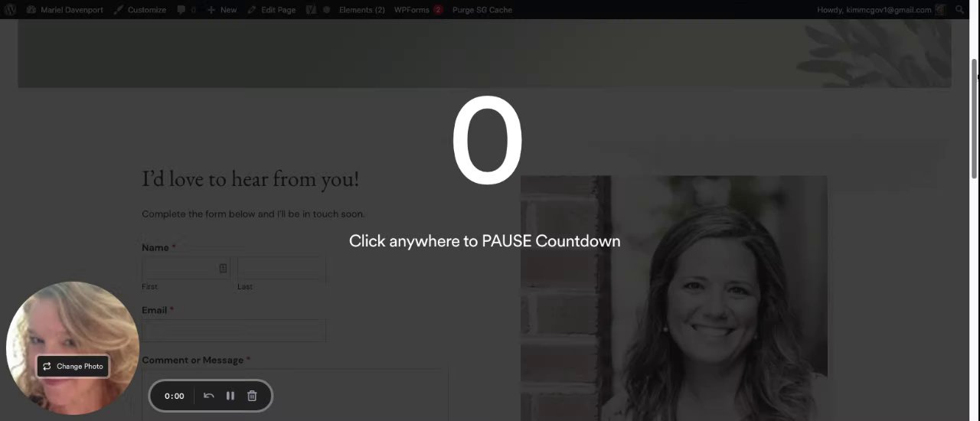Click Purge SG Cache
Image resolution: width=980 pixels, height=421 pixels.
[482, 10]
